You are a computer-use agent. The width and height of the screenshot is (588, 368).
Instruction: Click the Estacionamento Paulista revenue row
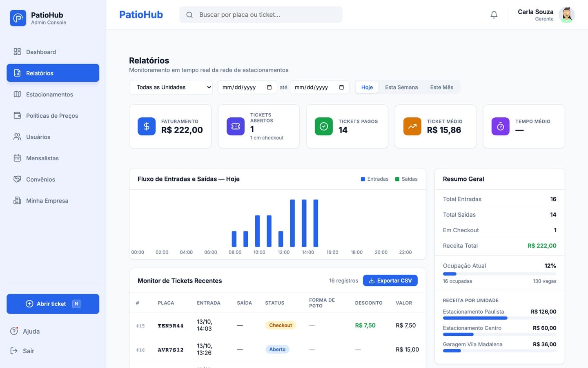click(x=499, y=314)
